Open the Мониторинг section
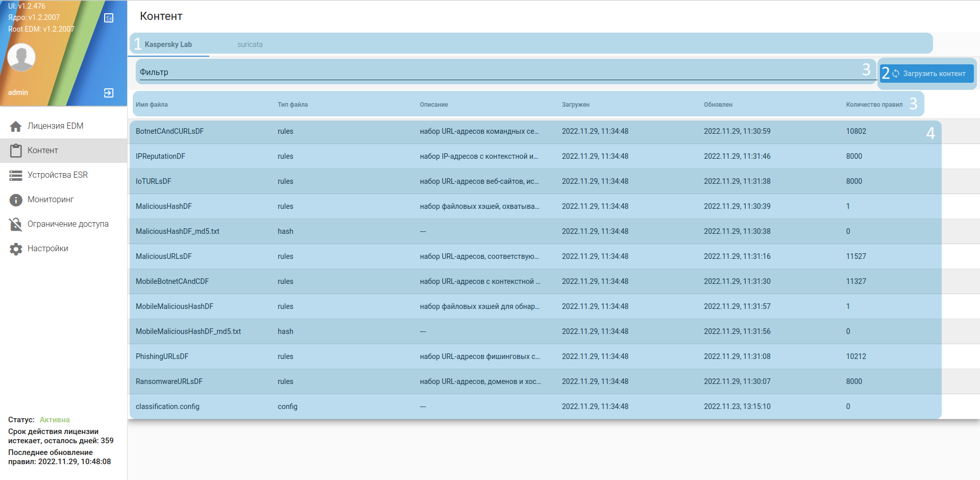 click(x=64, y=200)
